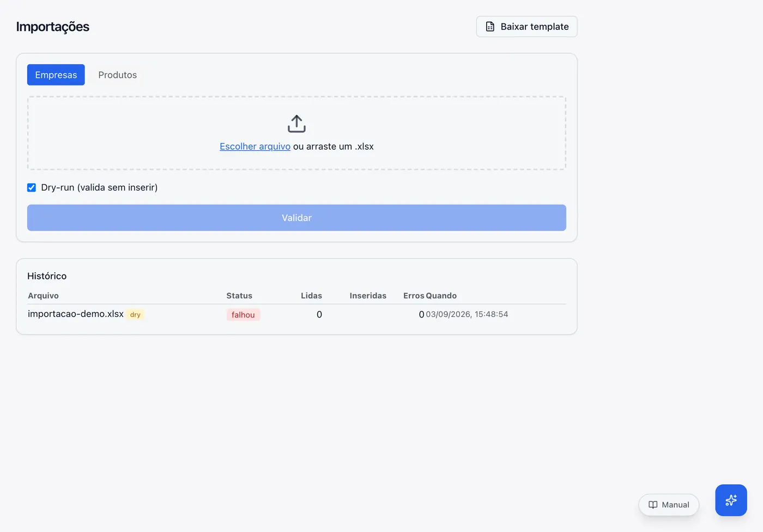Click the Importações page title
Viewport: 763px width, 532px height.
click(53, 27)
